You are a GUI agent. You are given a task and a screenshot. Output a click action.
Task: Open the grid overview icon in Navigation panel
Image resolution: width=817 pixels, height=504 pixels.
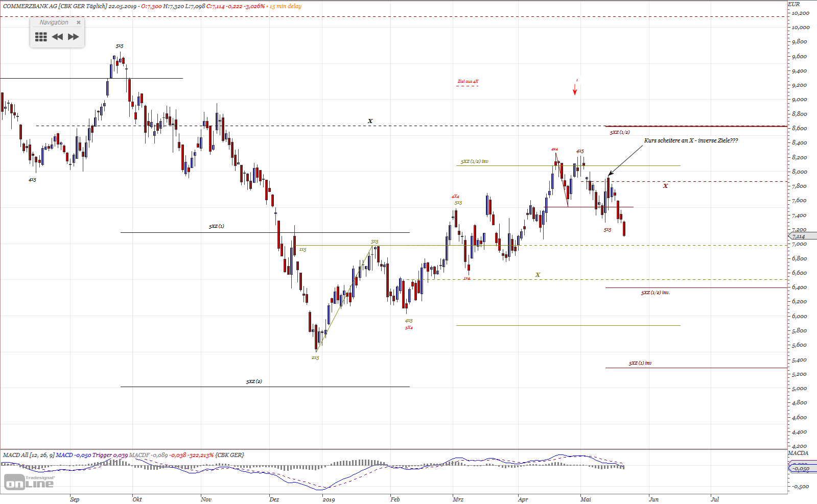coord(41,37)
